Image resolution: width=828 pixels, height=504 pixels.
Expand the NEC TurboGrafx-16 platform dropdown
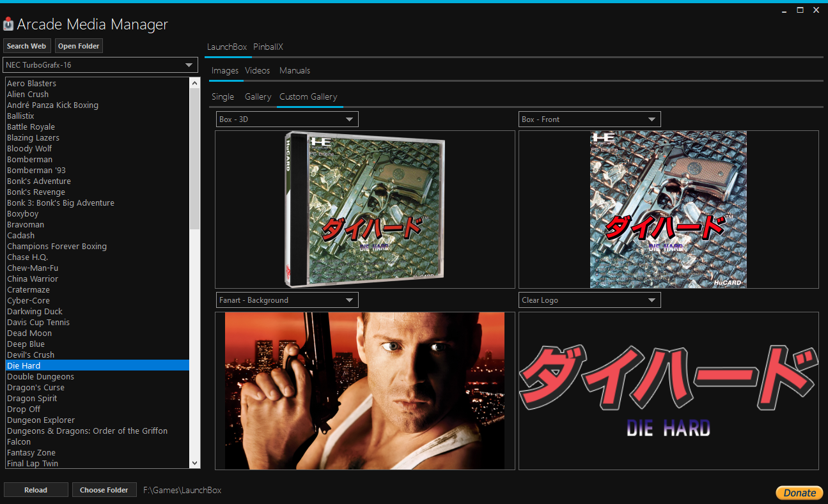pyautogui.click(x=100, y=65)
